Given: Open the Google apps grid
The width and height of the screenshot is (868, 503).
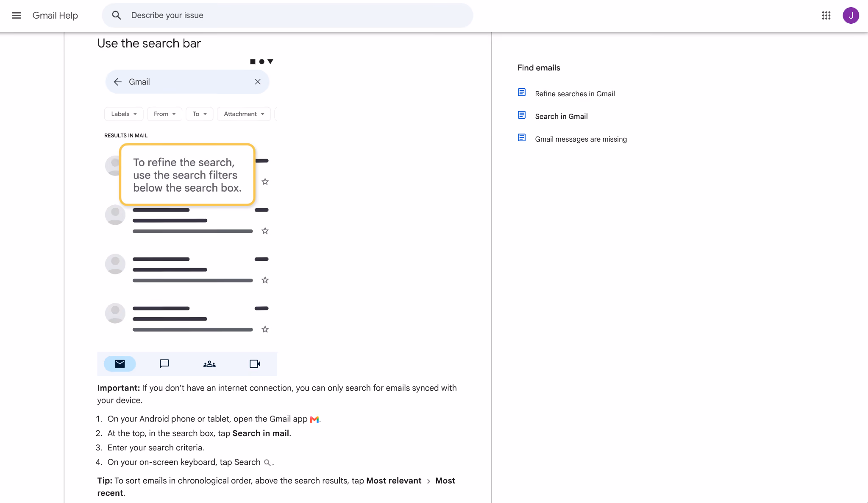Looking at the screenshot, I should tap(826, 16).
